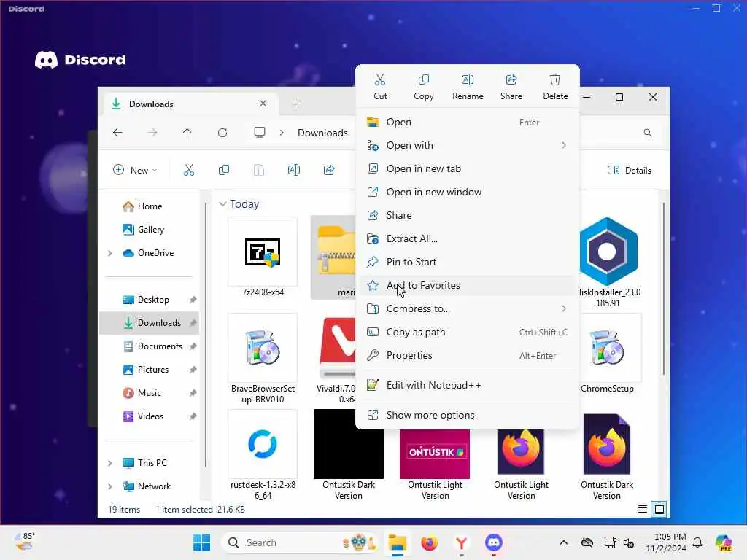Viewport: 747px width, 560px height.
Task: Click the forward navigation arrow
Action: click(x=152, y=133)
